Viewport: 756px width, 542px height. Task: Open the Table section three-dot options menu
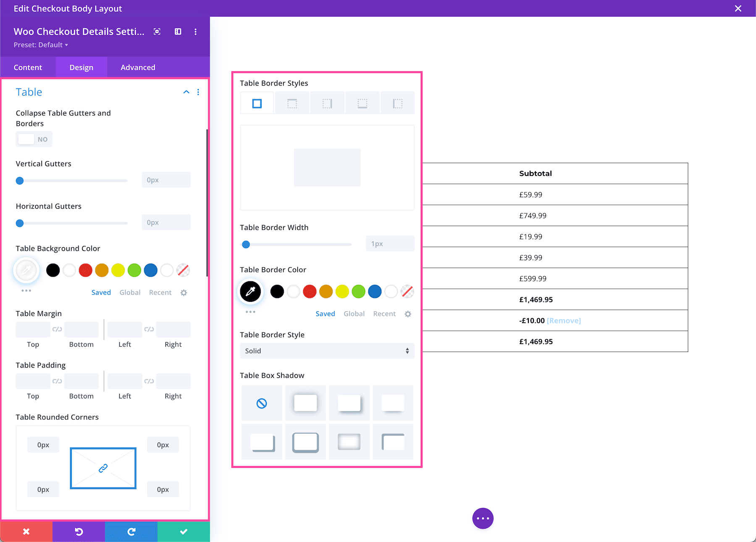tap(198, 92)
